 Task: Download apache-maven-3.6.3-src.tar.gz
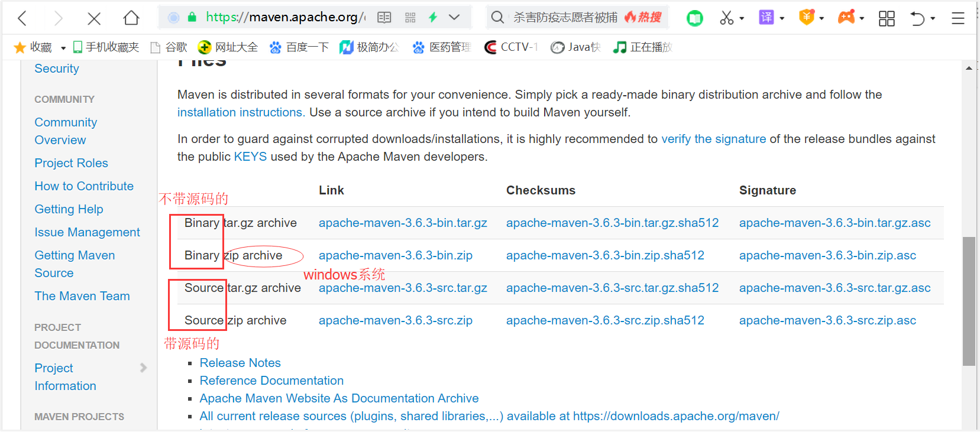[x=403, y=288]
